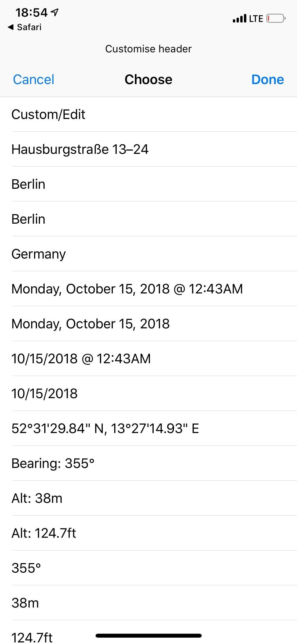Choose '10/15/2018 @ 12:43AM' option

[x=81, y=359]
